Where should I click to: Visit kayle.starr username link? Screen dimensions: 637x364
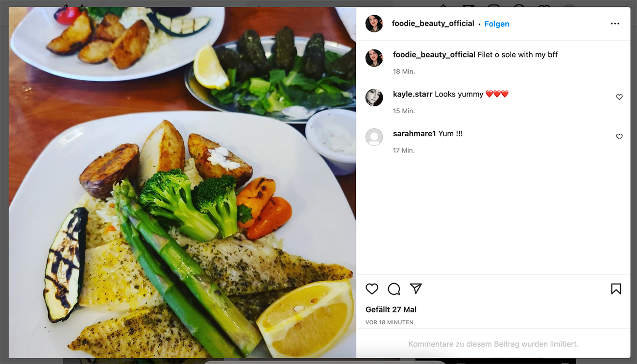point(413,94)
